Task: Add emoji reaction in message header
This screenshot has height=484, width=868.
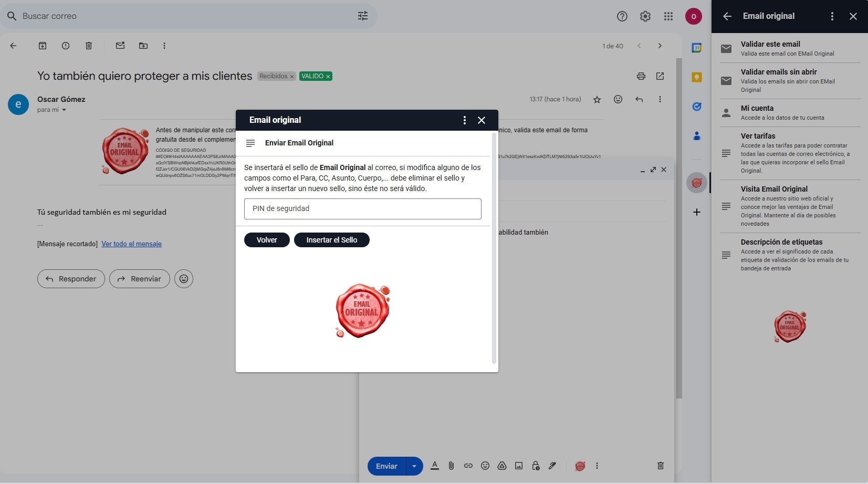Action: 618,99
